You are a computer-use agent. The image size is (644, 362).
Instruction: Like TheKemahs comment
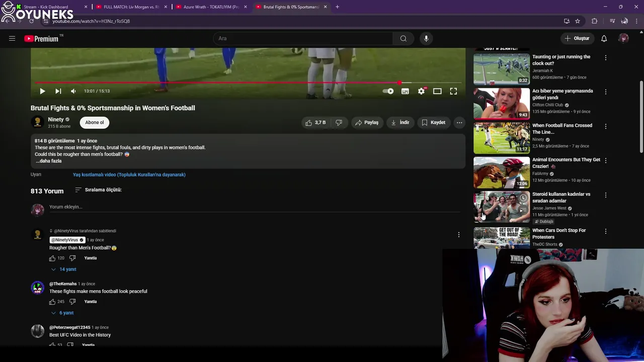click(x=52, y=302)
